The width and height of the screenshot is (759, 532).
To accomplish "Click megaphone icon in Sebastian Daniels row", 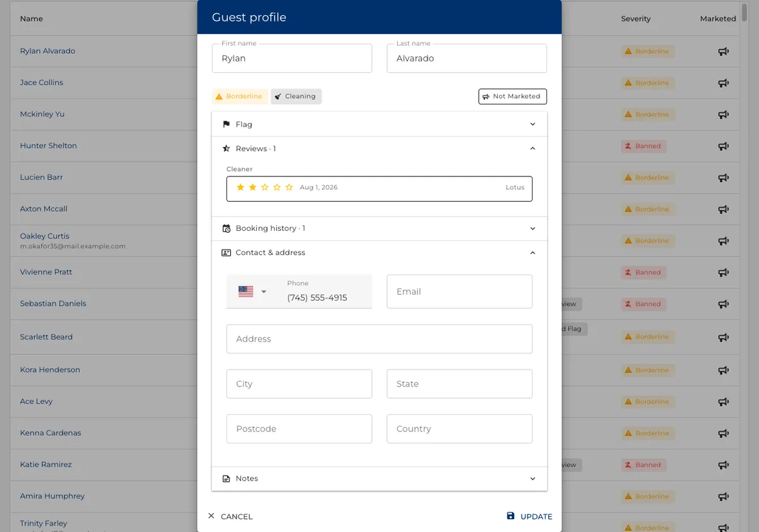I will point(724,304).
